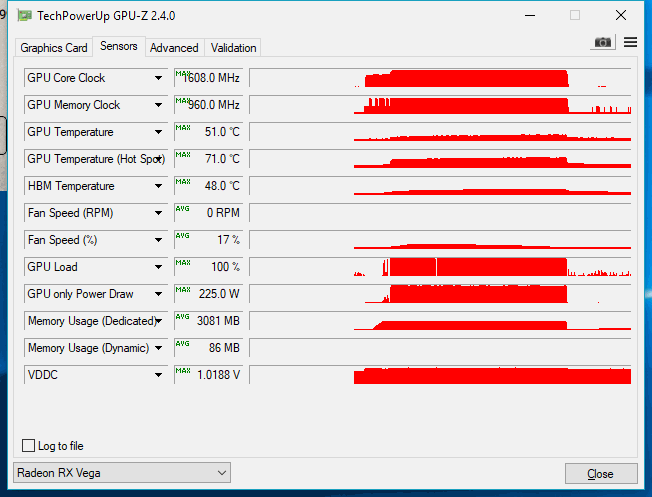Image resolution: width=652 pixels, height=497 pixels.
Task: Click the Close button
Action: point(601,474)
